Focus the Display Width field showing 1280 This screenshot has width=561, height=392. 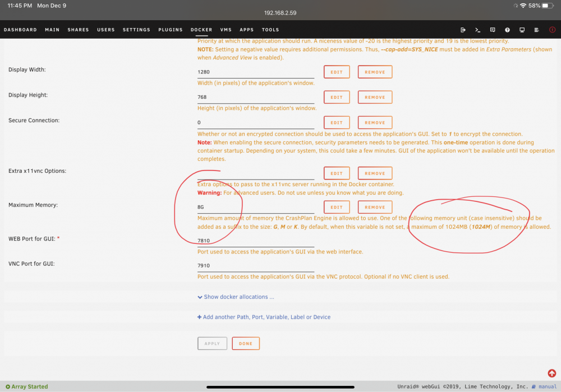click(x=256, y=72)
